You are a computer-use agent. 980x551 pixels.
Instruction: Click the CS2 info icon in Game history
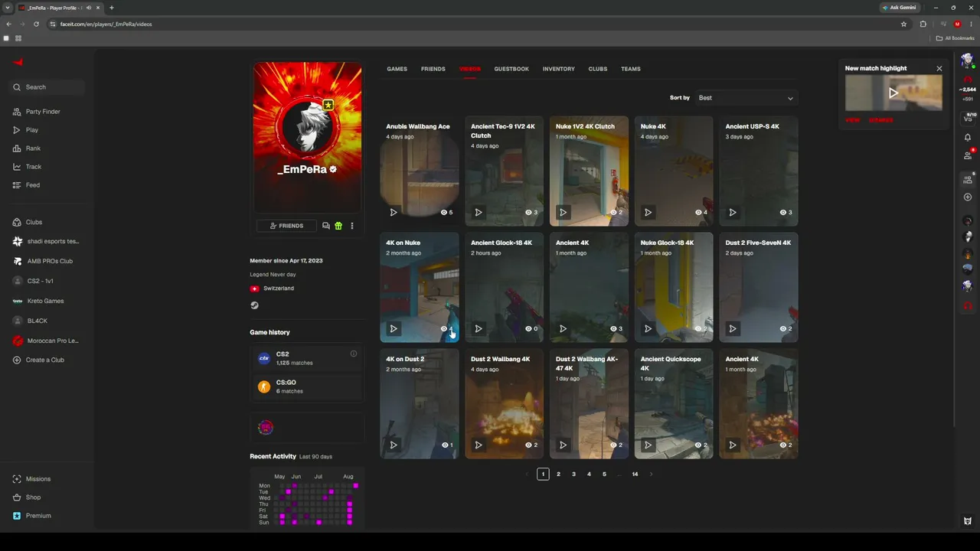click(x=354, y=354)
